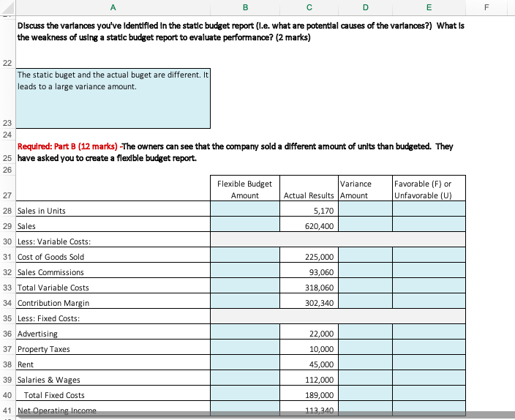Select column F header
This screenshot has width=515, height=420.
coord(486,7)
